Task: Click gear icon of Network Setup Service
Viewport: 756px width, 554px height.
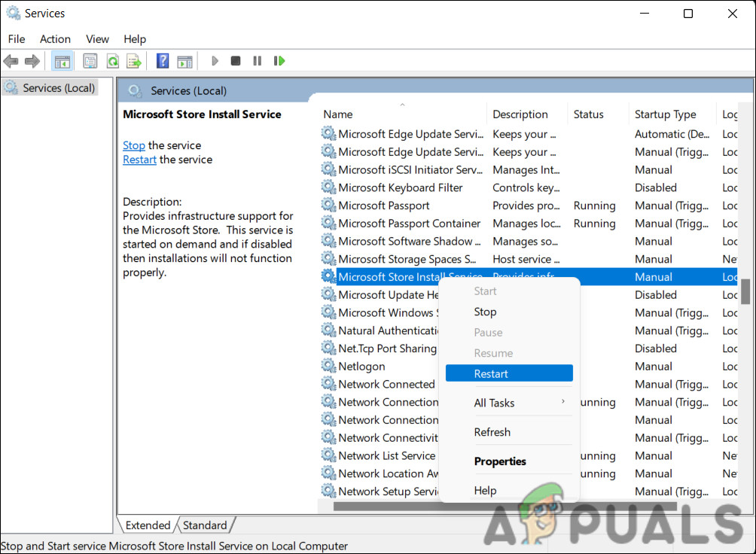Action: [x=329, y=492]
